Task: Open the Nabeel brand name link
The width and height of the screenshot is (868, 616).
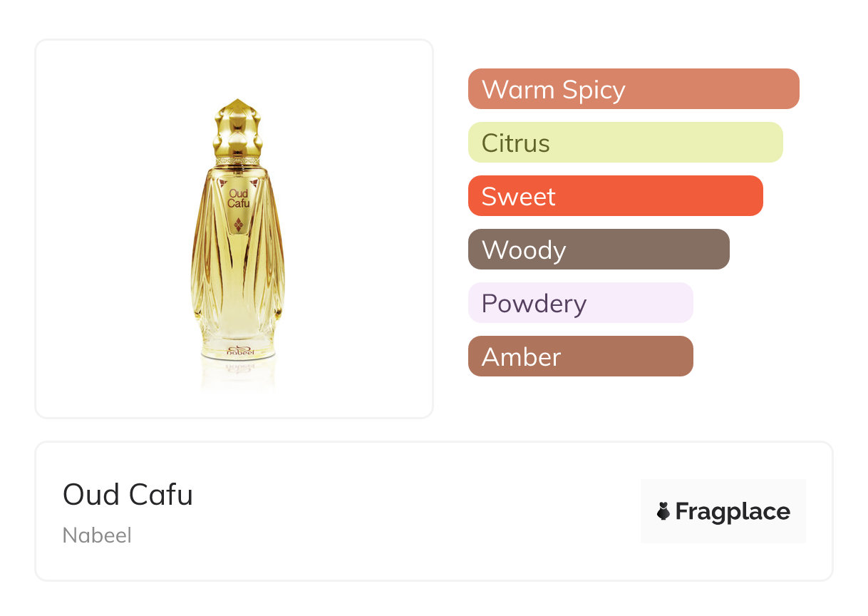Action: pyautogui.click(x=97, y=535)
